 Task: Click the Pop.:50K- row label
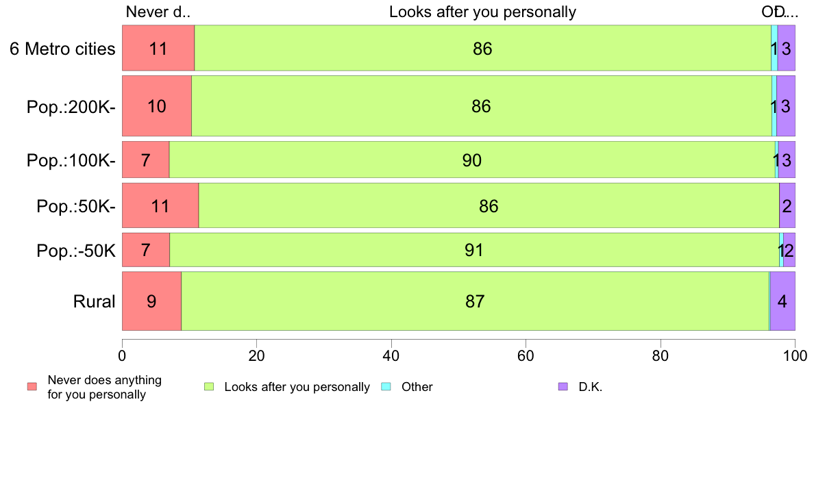pyautogui.click(x=76, y=207)
